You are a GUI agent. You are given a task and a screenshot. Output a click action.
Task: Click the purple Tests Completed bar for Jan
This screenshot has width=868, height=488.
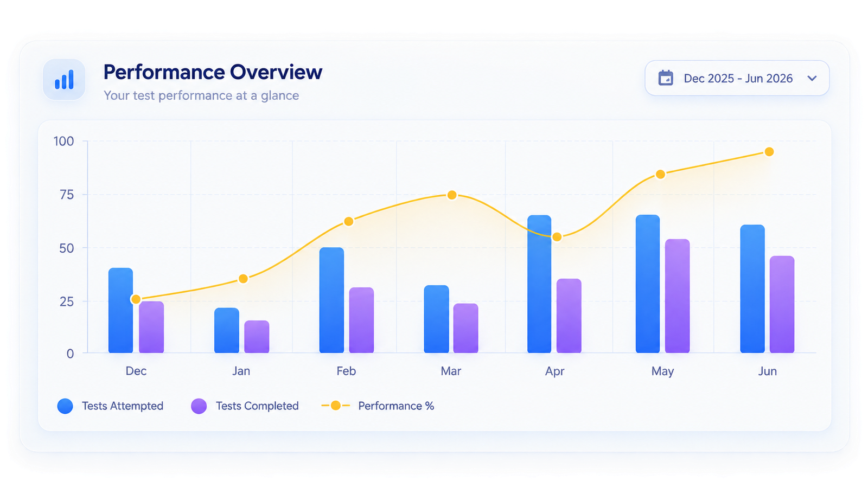coord(257,337)
